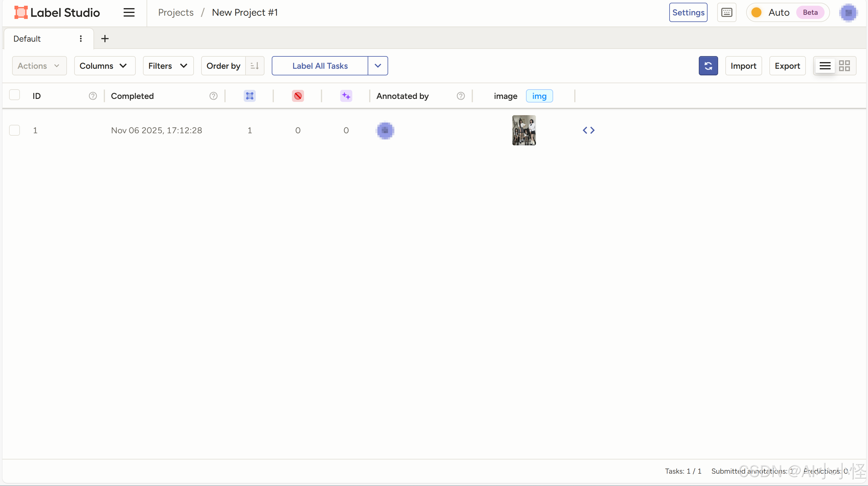Open the Default tab options menu
This screenshot has width=868, height=486.
[x=81, y=39]
